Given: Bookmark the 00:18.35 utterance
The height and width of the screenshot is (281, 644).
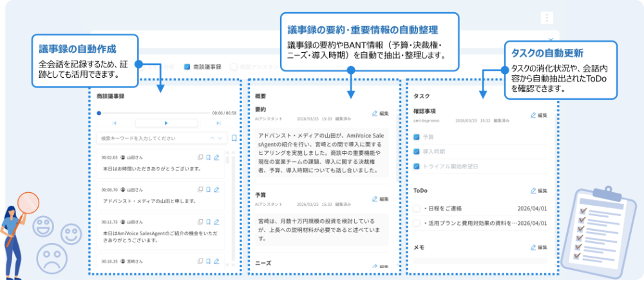Looking at the screenshot, I should tap(208, 261).
